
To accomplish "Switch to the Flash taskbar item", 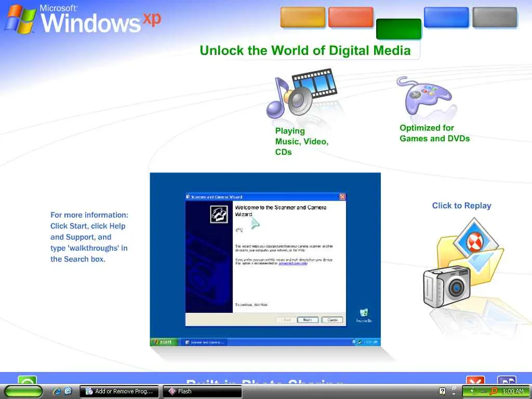I will point(203,392).
